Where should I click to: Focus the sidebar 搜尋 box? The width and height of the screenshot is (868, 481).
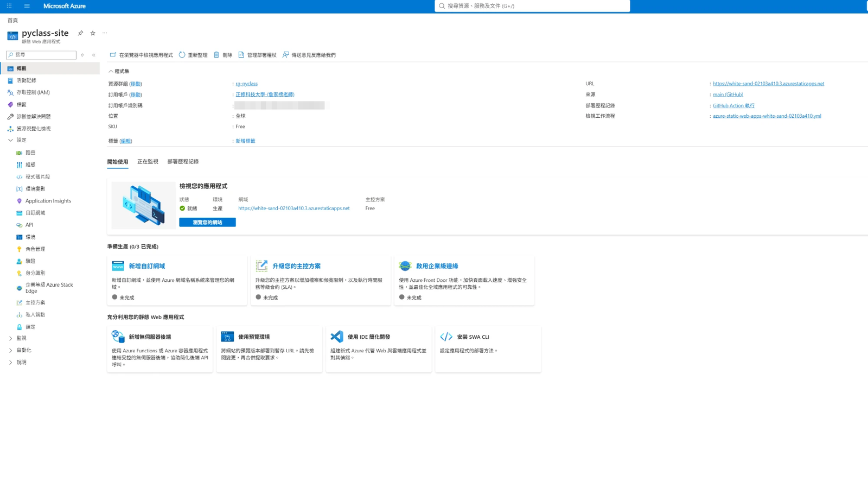pos(41,55)
